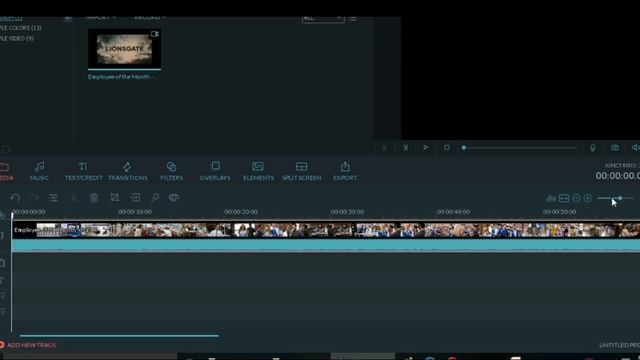Click the scissors split icon
The image size is (640, 360).
point(74,198)
